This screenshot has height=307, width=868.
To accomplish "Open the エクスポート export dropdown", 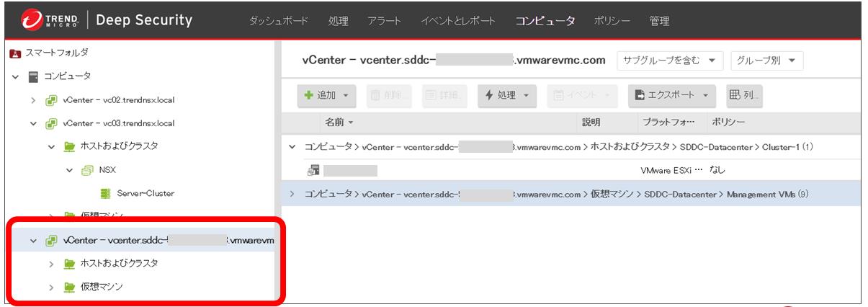I will point(671,95).
